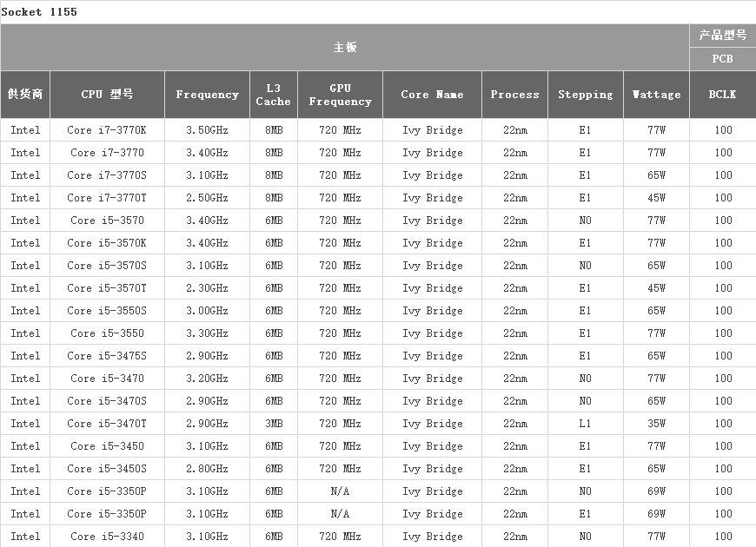Select the 'Core i5-3570K' cell
This screenshot has height=547, width=756.
[107, 243]
